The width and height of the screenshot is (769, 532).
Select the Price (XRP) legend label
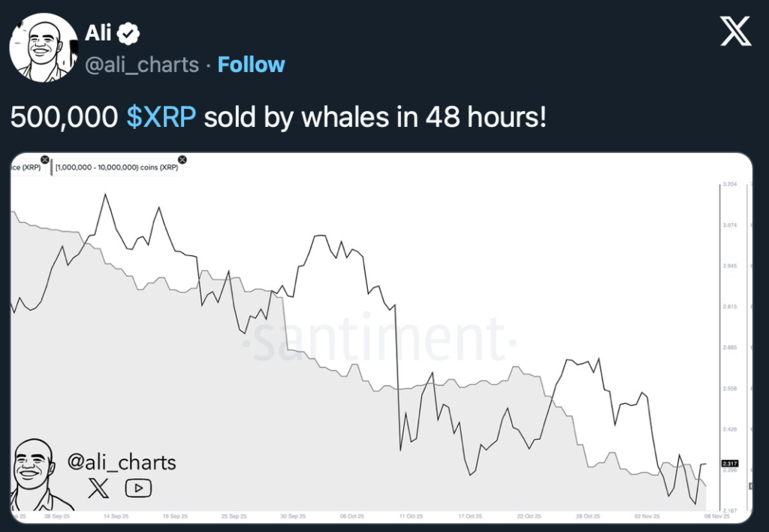pyautogui.click(x=27, y=167)
